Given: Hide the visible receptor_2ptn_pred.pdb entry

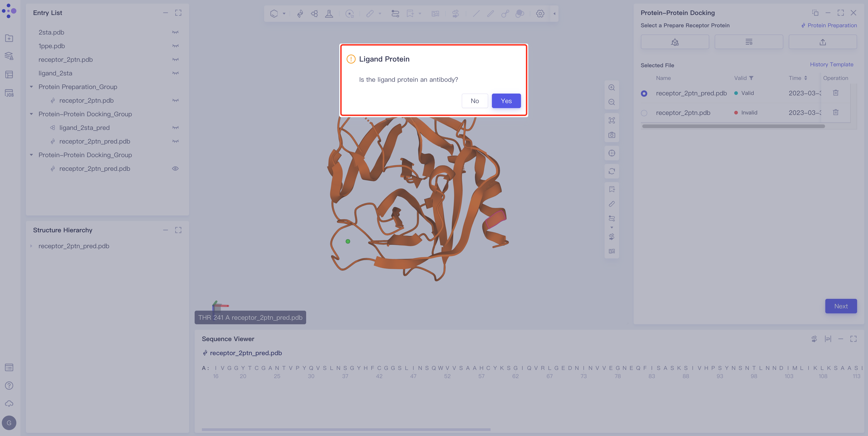Looking at the screenshot, I should pos(175,168).
